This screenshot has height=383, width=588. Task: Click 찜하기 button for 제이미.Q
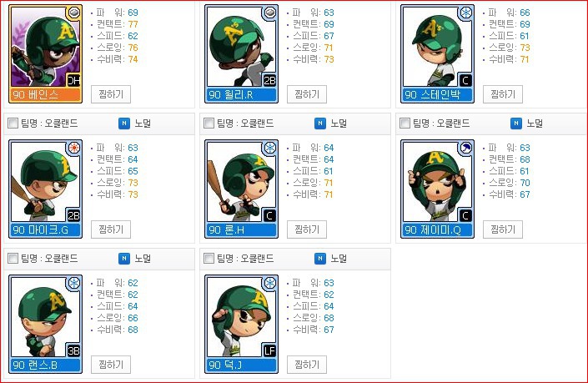tap(502, 229)
